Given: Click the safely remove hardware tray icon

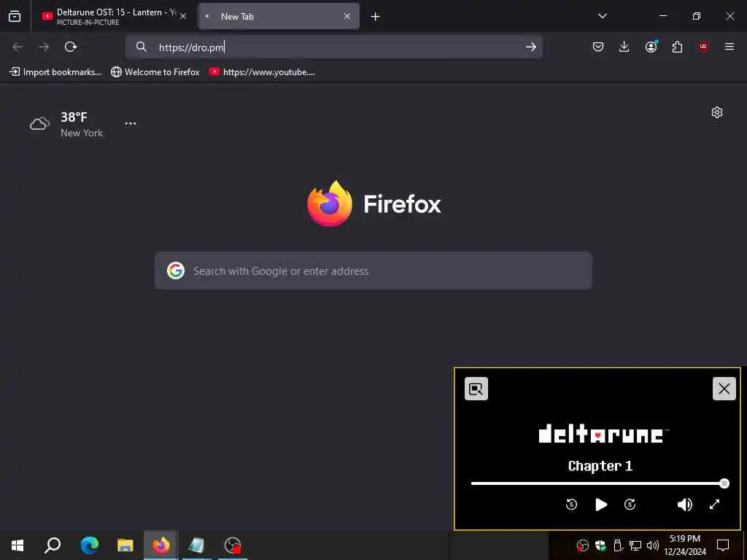Looking at the screenshot, I should [x=618, y=545].
